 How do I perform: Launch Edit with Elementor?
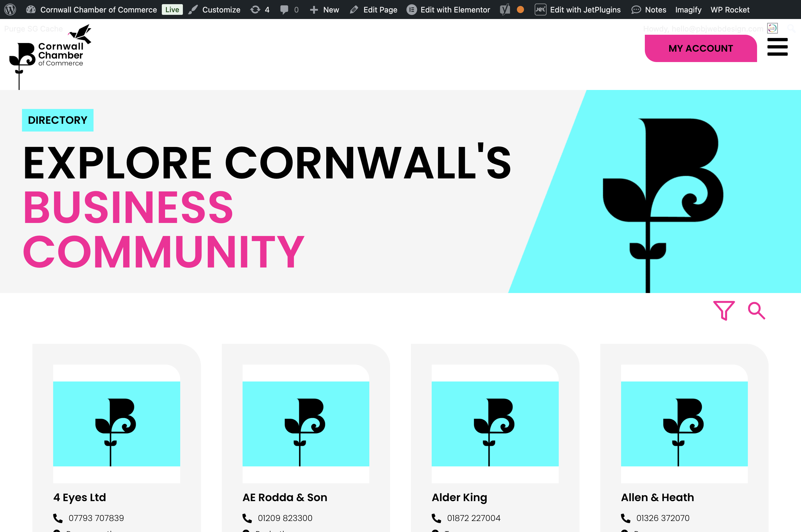click(x=448, y=9)
